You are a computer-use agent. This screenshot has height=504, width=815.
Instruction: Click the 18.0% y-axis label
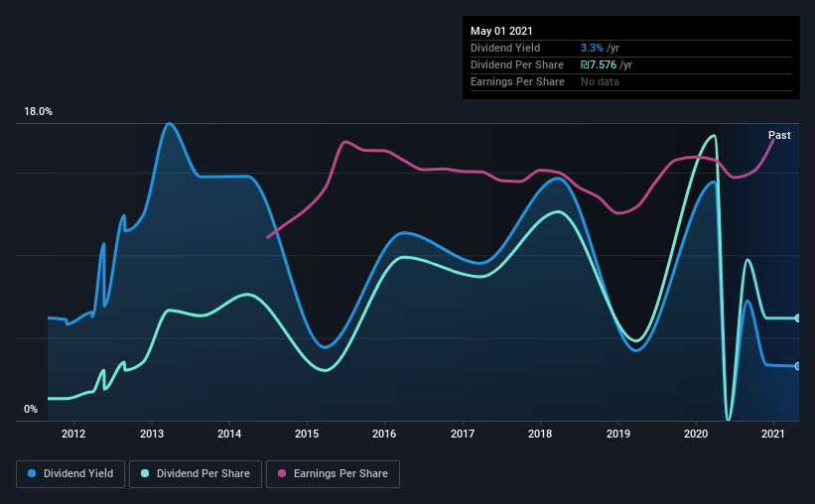tap(38, 112)
